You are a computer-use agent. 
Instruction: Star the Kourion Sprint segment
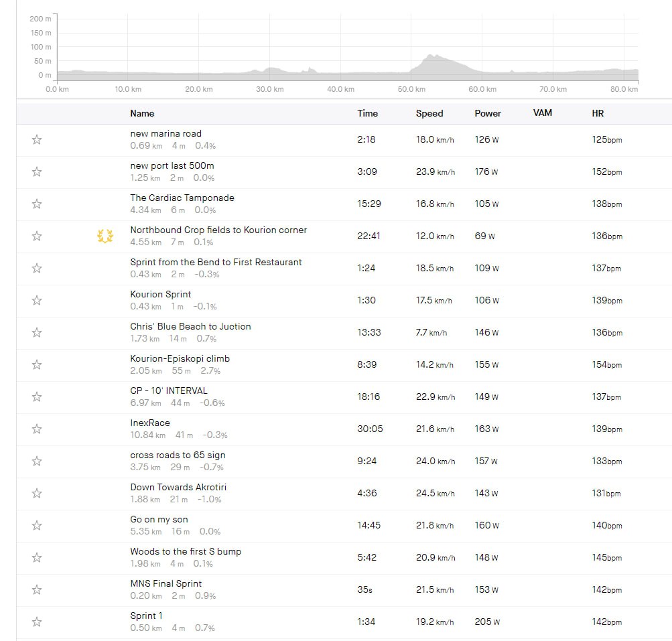37,301
